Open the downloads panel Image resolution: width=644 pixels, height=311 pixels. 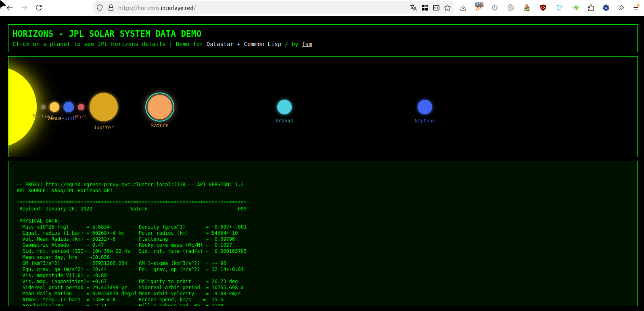(463, 8)
